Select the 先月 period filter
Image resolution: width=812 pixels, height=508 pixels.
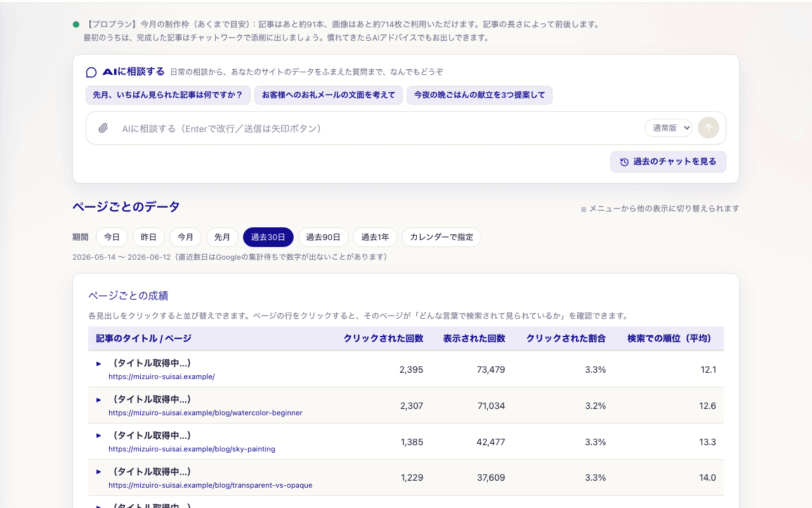tap(222, 237)
